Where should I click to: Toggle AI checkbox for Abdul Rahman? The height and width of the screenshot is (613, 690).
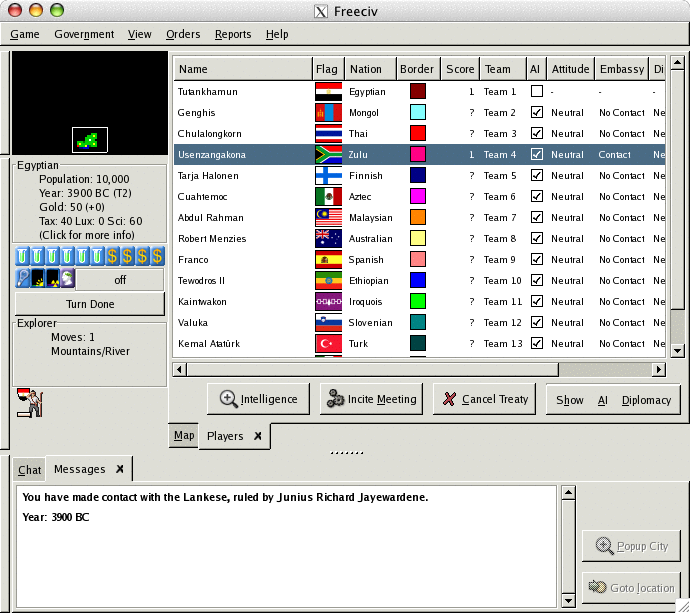(536, 217)
